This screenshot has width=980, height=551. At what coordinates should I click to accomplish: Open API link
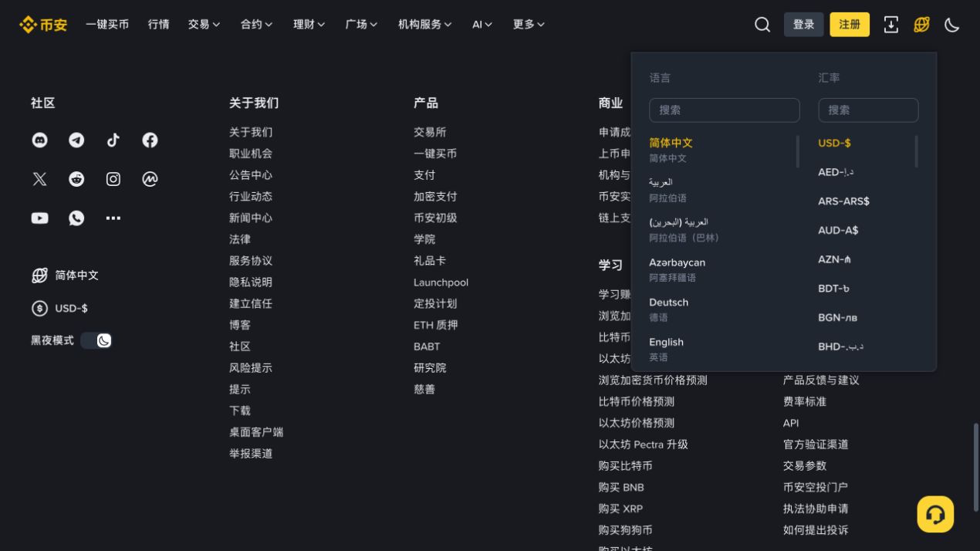coord(791,423)
